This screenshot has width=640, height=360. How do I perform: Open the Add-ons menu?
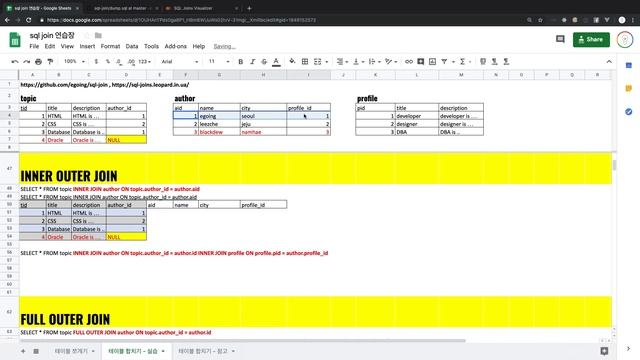(176, 47)
